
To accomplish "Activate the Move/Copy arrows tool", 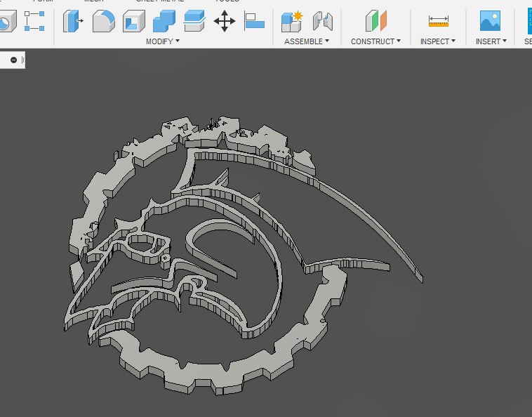I will tap(225, 21).
